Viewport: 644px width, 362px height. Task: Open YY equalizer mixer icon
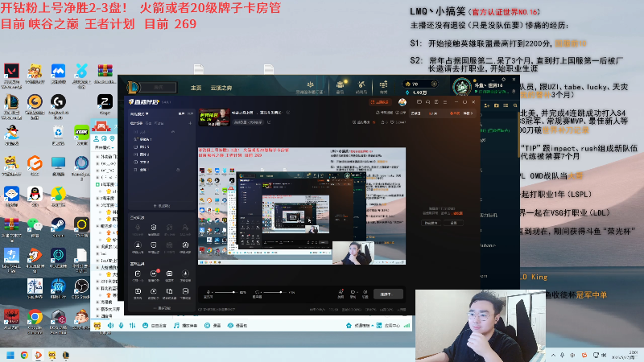[132, 326]
